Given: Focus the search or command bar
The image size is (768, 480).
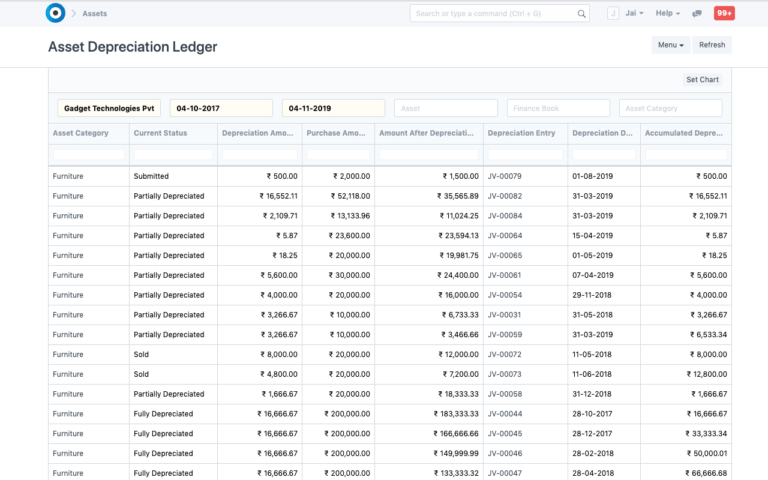Looking at the screenshot, I should point(500,14).
